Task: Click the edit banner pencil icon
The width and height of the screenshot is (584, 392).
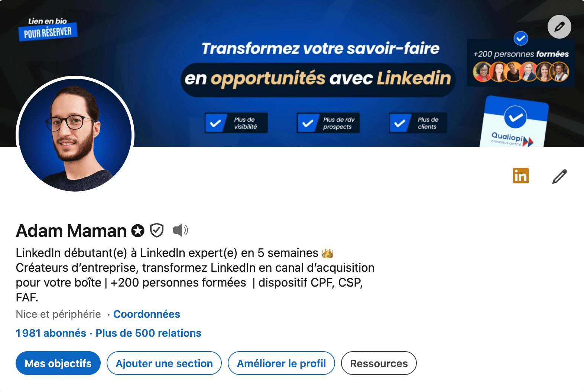Action: pyautogui.click(x=559, y=27)
